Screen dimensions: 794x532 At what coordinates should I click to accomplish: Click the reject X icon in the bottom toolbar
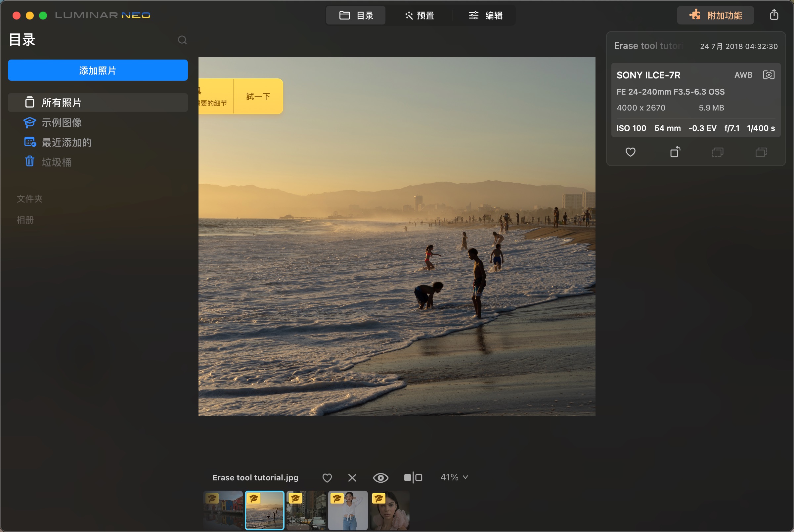click(352, 478)
